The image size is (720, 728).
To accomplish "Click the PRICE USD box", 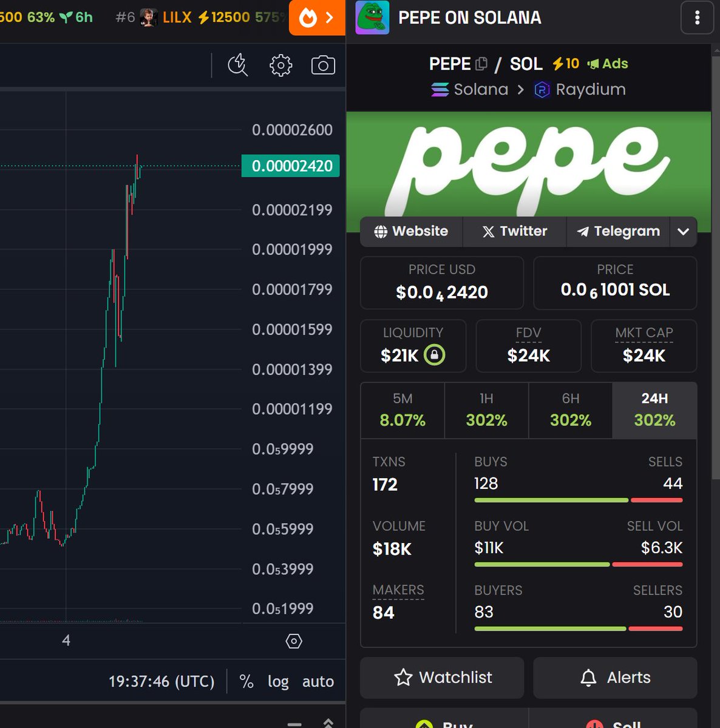I will [442, 283].
